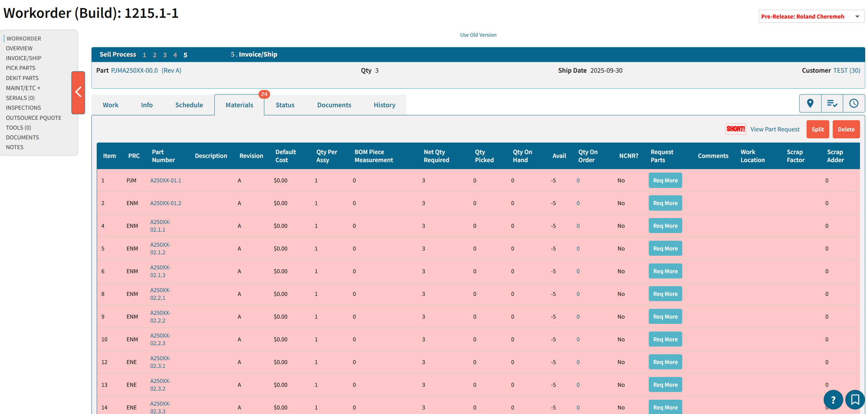The width and height of the screenshot is (868, 414).
Task: Go to Sell Process step 3
Action: [x=165, y=55]
